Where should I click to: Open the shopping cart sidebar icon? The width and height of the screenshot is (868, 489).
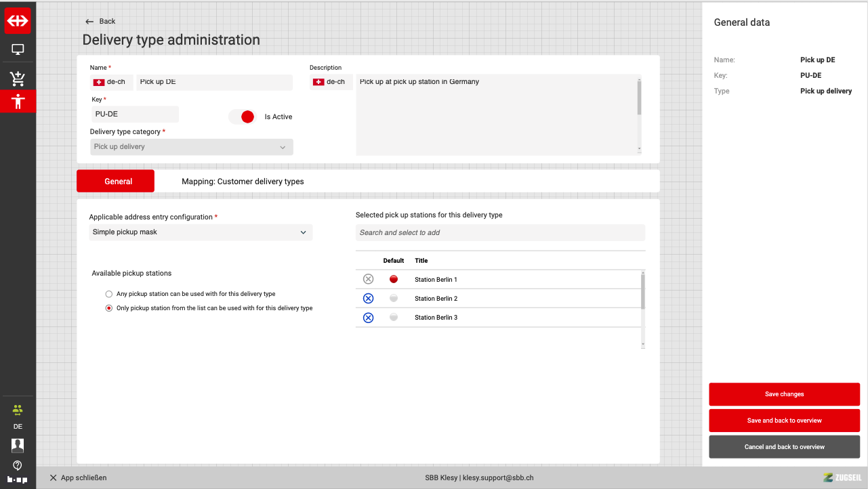coord(18,79)
